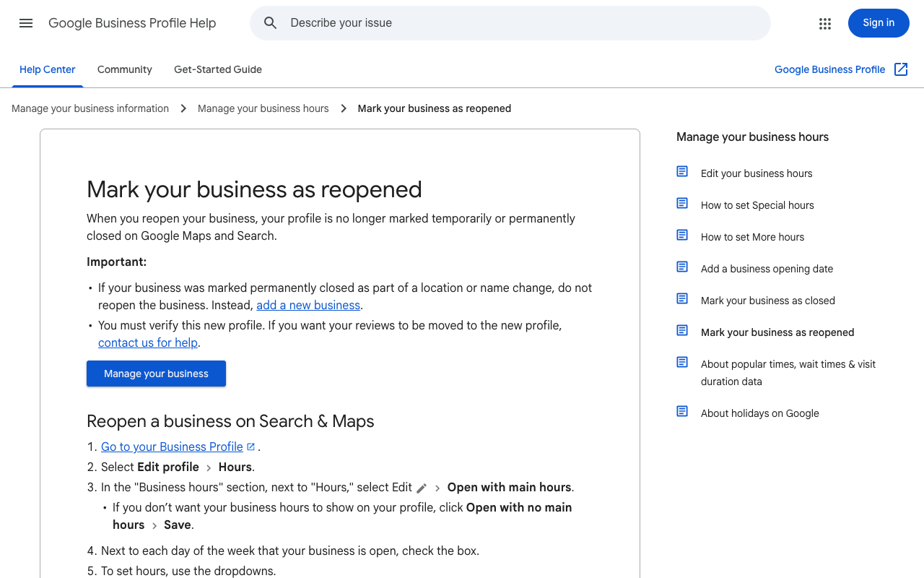
Task: Click the article icon beside Mark your business as closed
Action: coord(682,298)
